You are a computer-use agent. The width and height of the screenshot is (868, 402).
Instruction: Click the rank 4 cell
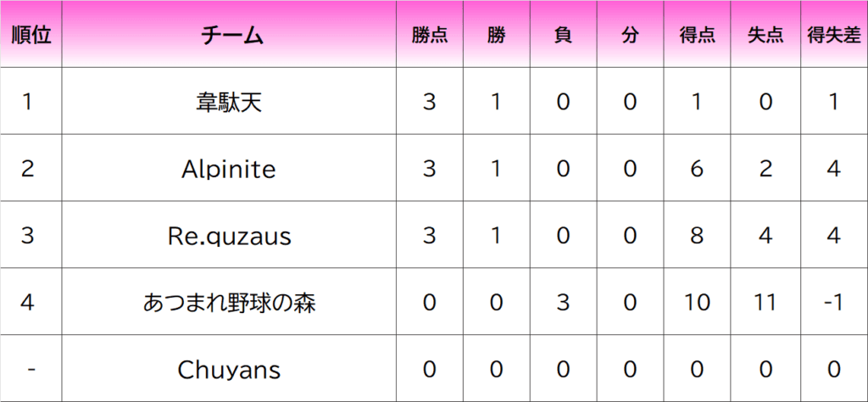[31, 303]
